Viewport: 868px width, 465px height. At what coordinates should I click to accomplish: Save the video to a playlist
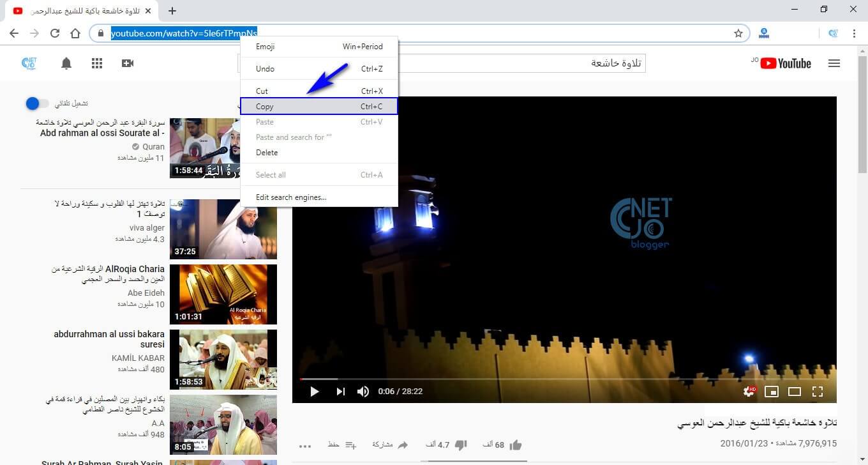(350, 445)
